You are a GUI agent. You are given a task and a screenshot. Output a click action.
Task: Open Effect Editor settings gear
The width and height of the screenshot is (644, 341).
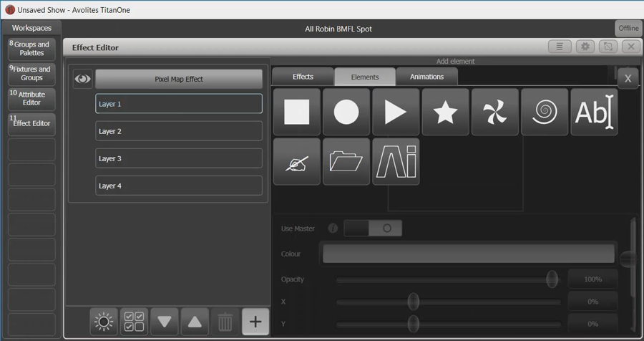(585, 47)
